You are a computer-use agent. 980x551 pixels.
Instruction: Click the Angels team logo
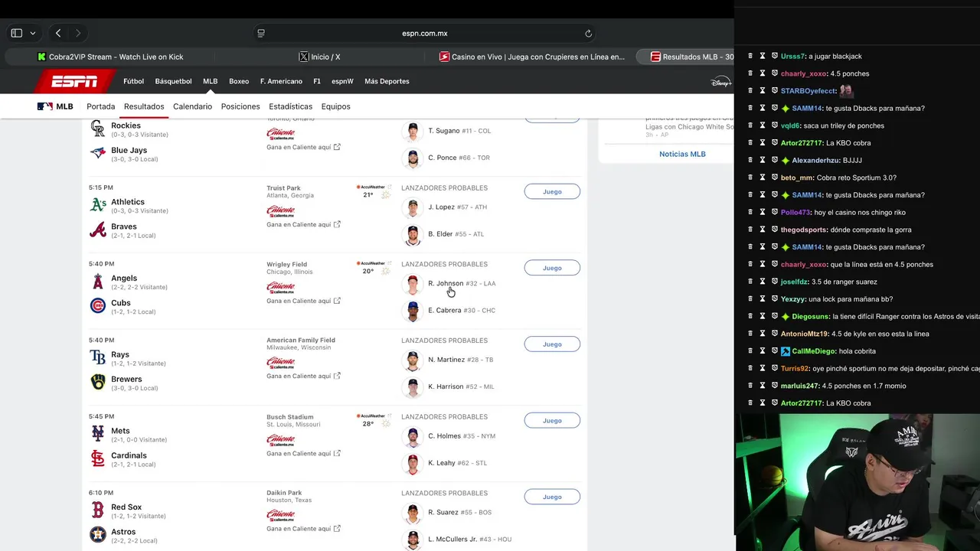[x=98, y=282]
